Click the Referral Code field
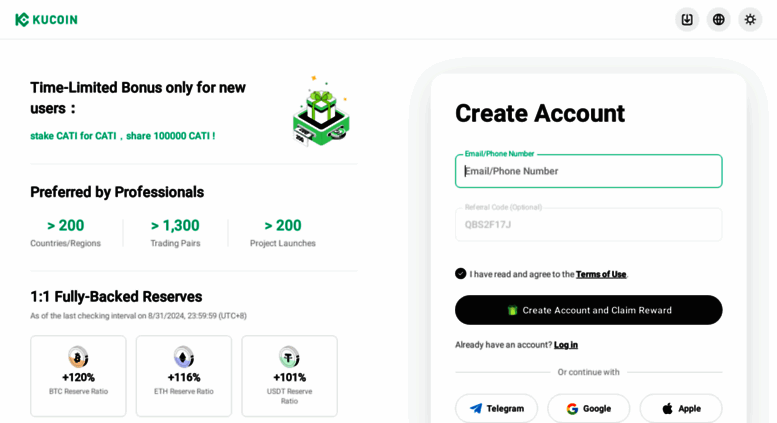 tap(589, 224)
